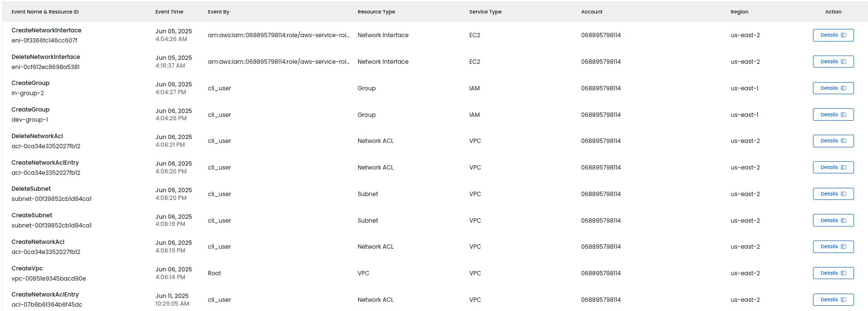
Task: Click the panel icon on the bottom CreateNetworkAclEntry Details button
Action: pyautogui.click(x=843, y=299)
